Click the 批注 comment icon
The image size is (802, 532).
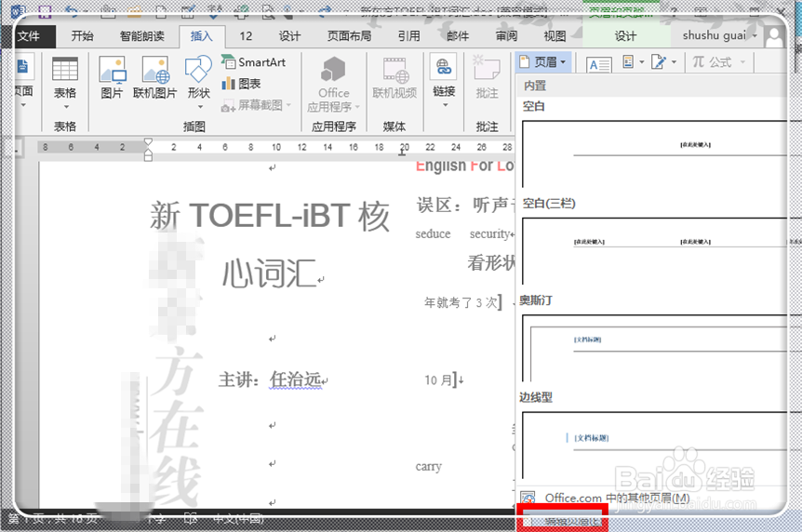pyautogui.click(x=487, y=77)
